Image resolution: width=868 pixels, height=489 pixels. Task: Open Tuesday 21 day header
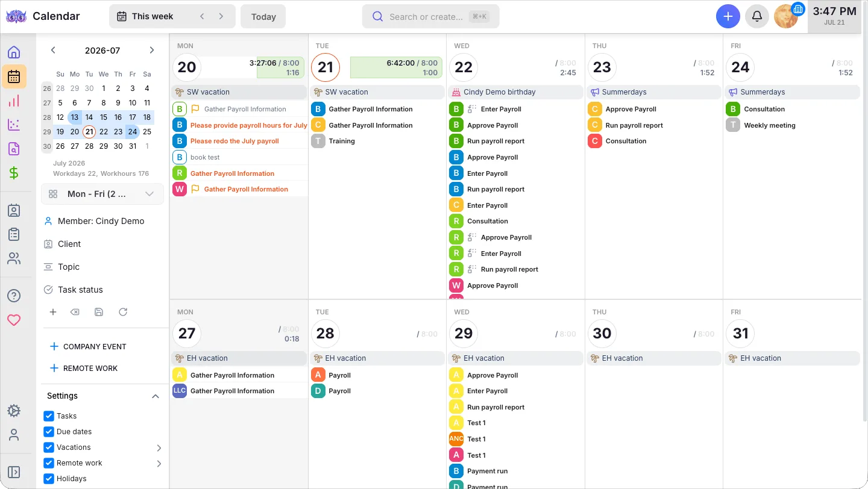(x=325, y=67)
